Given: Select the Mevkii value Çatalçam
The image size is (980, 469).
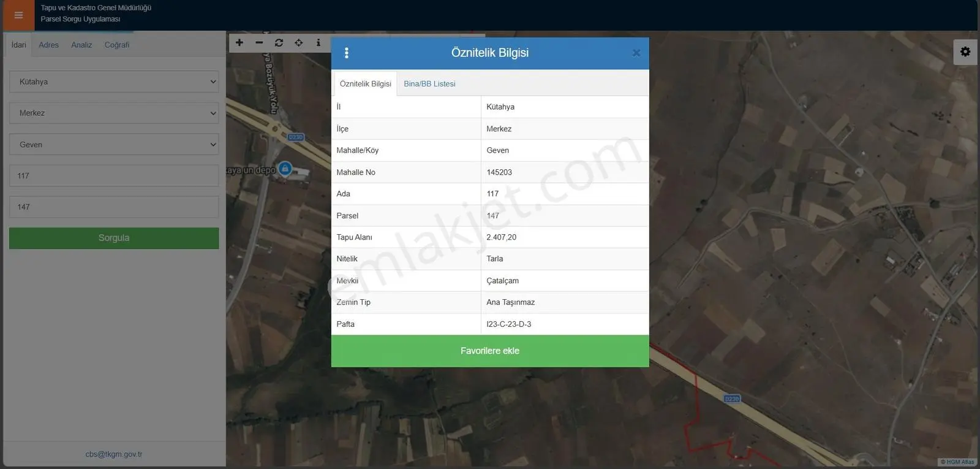Looking at the screenshot, I should (x=502, y=281).
